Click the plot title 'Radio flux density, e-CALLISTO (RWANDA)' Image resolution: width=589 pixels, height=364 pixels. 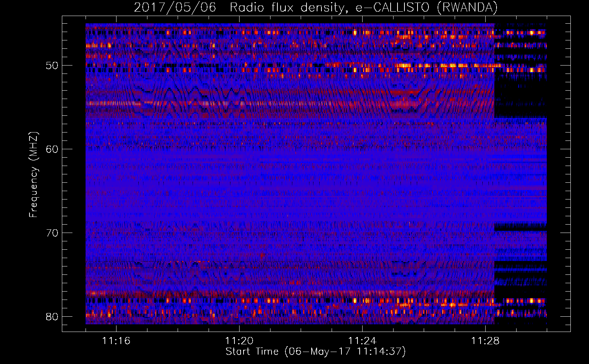[x=364, y=7]
